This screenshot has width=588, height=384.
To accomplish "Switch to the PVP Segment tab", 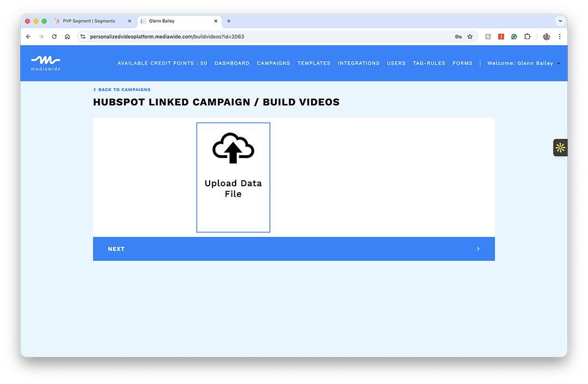I will click(x=89, y=21).
